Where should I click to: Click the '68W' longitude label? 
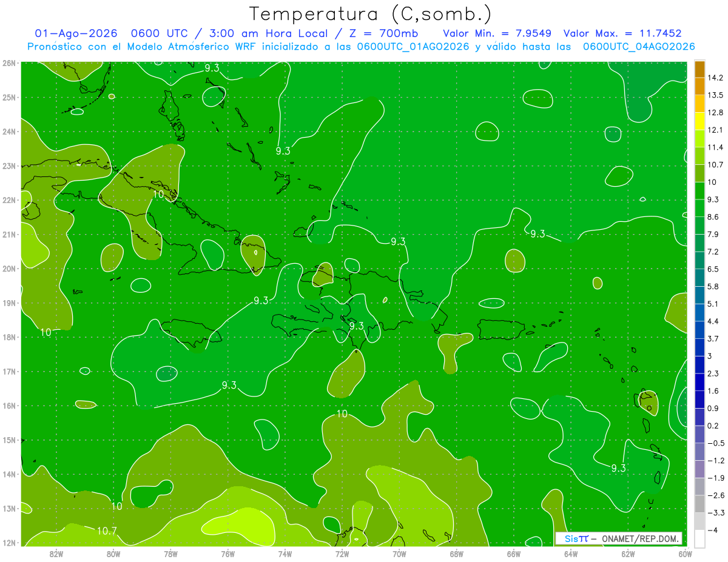click(x=456, y=554)
